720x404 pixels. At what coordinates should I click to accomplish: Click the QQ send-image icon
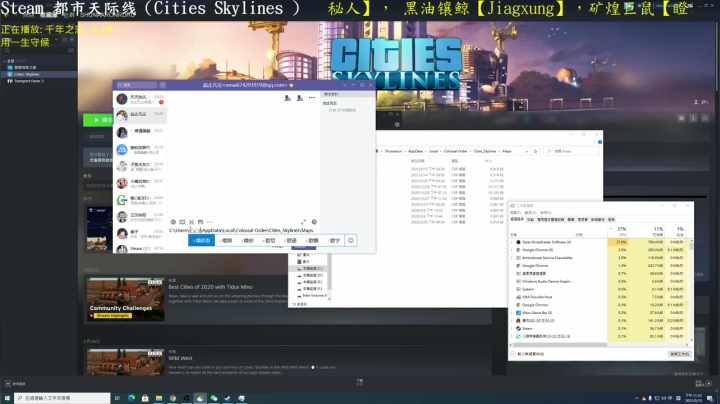coord(200,222)
